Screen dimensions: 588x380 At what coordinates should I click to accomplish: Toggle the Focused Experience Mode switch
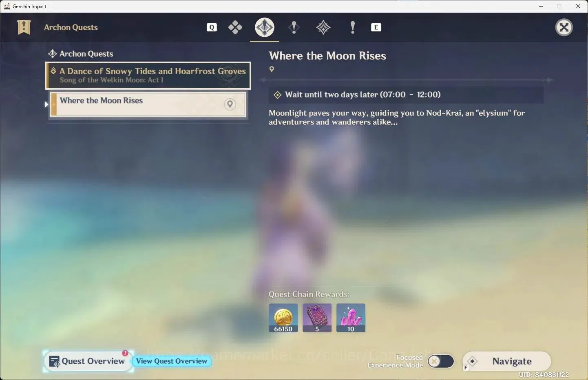click(441, 361)
